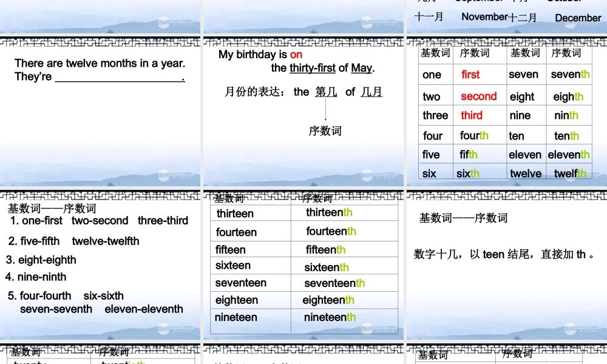The image size is (607, 364).
Task: Click '基数词——序数词' heading above the teen rule
Action: click(x=463, y=218)
